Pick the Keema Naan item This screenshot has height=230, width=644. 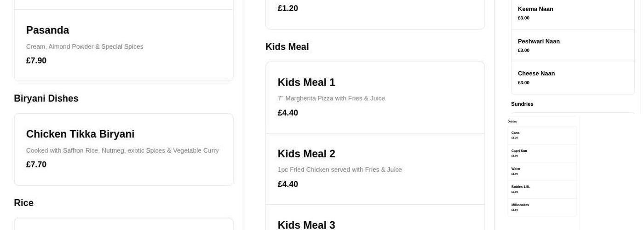(572, 13)
